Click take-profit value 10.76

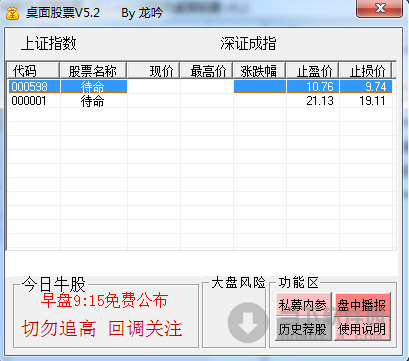[x=320, y=87]
